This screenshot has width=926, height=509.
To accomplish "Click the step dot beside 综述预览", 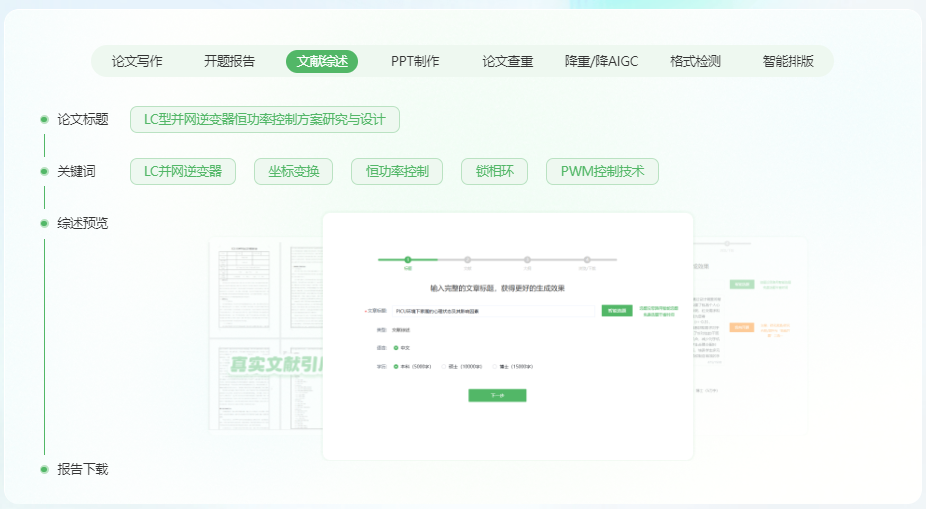I will 44,223.
